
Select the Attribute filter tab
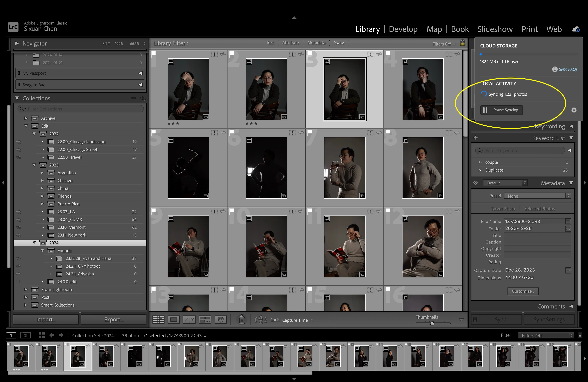pos(290,43)
